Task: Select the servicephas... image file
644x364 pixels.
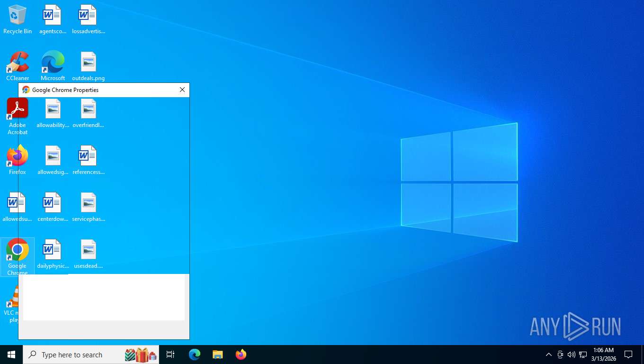Action: pyautogui.click(x=89, y=207)
